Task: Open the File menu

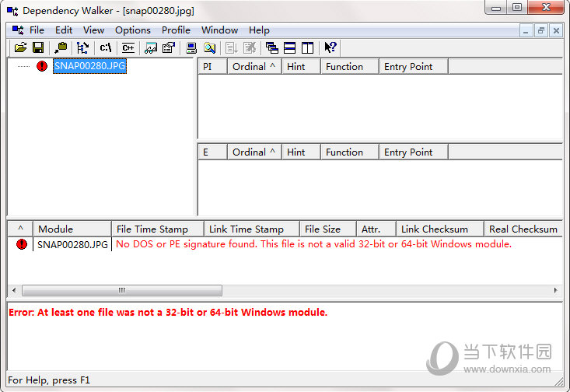Action: [x=37, y=30]
